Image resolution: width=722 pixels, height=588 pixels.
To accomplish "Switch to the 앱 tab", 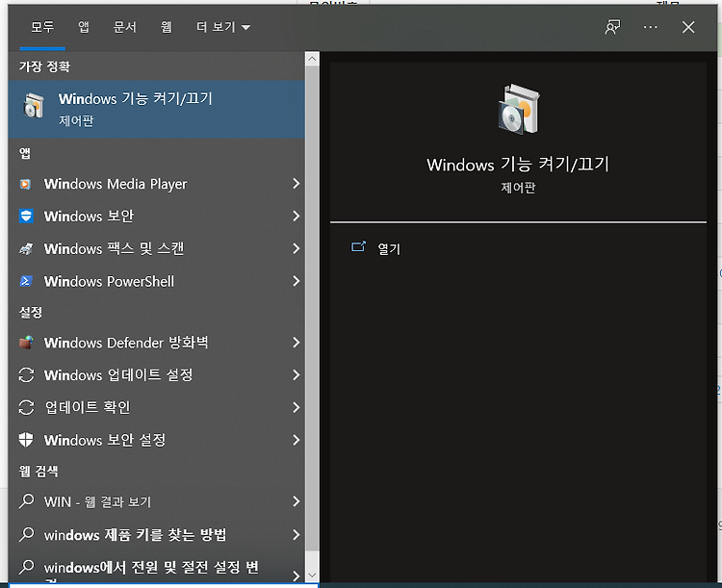I will (84, 27).
